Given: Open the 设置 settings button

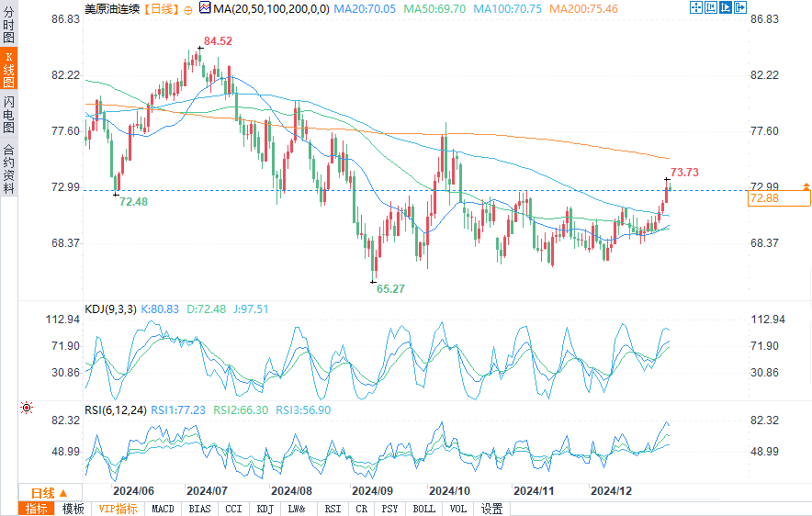Looking at the screenshot, I should (x=492, y=509).
